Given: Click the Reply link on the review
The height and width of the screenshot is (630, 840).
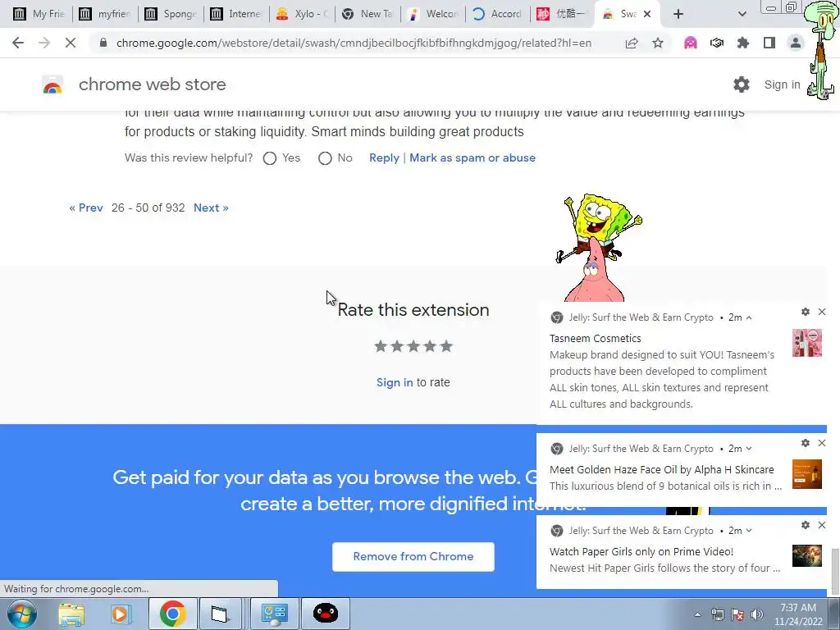Looking at the screenshot, I should tap(384, 158).
